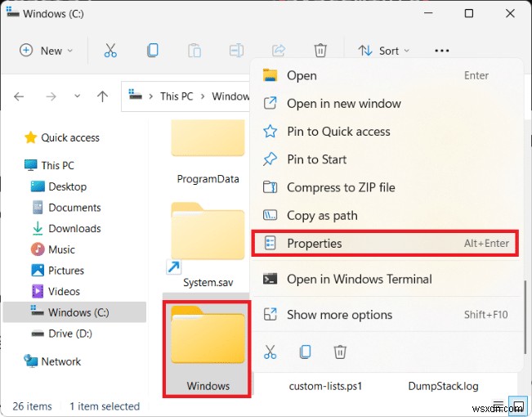Viewport: 532px width, 417px height.
Task: Click the drive icon in address bar
Action: [135, 95]
